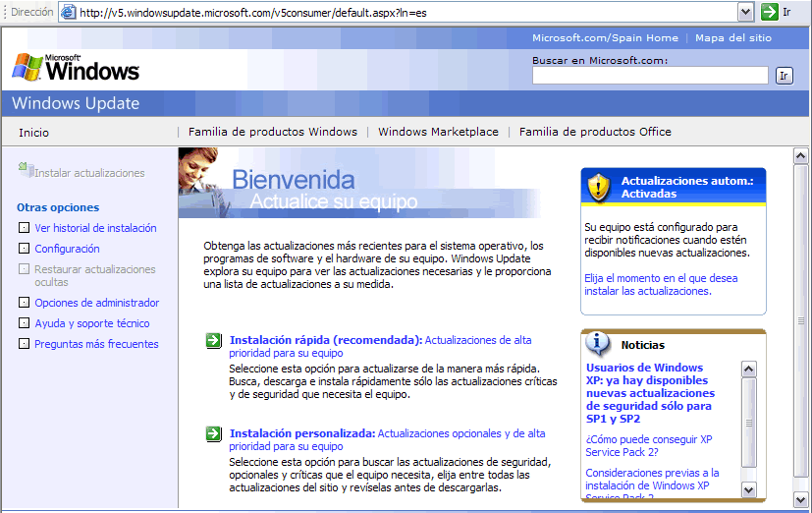This screenshot has width=812, height=513.
Task: Click the Microsoft Windows flag logo
Action: [x=27, y=68]
